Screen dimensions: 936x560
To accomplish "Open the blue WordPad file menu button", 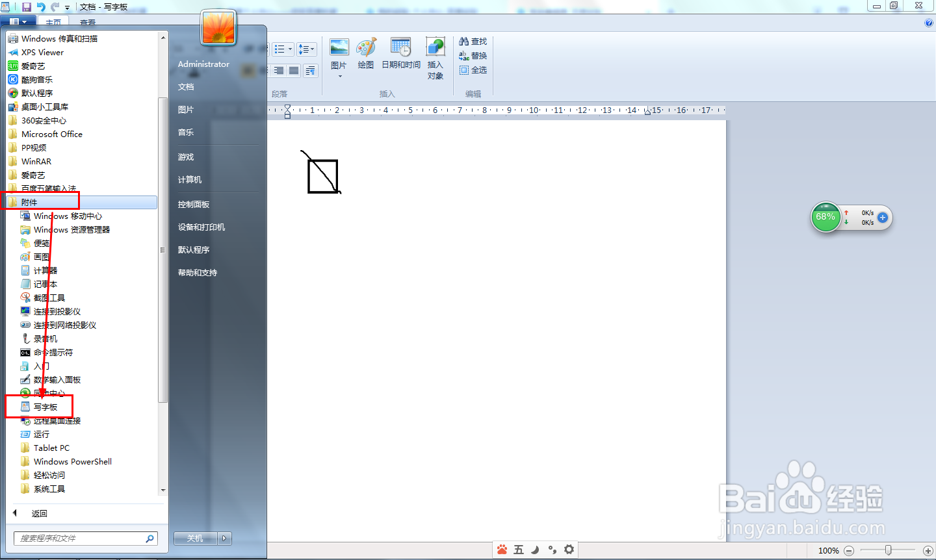I will tap(18, 21).
